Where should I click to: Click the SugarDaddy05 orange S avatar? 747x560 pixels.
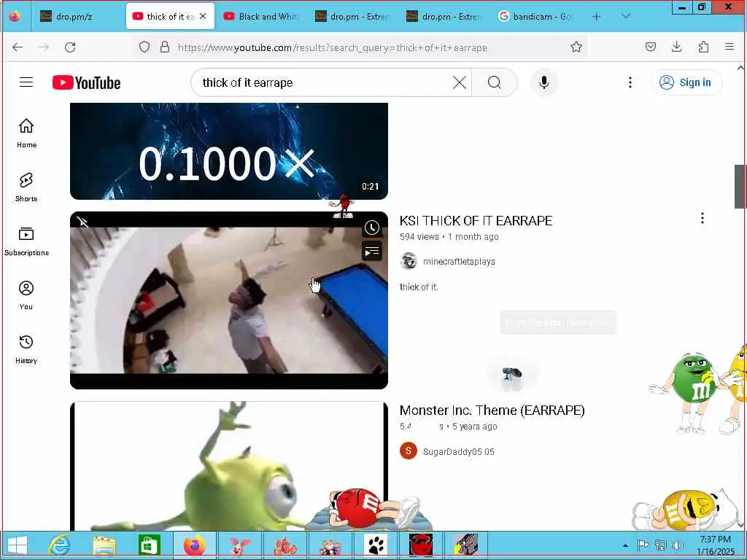[x=409, y=451]
